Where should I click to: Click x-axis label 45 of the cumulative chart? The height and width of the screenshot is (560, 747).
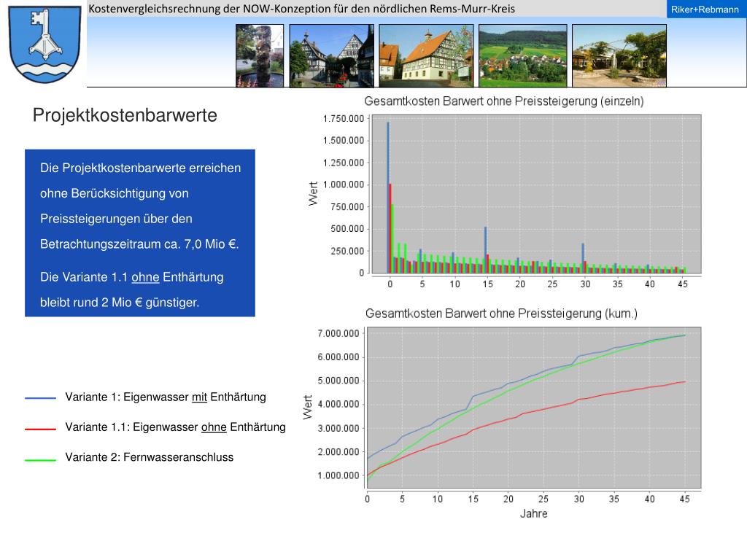tap(684, 499)
